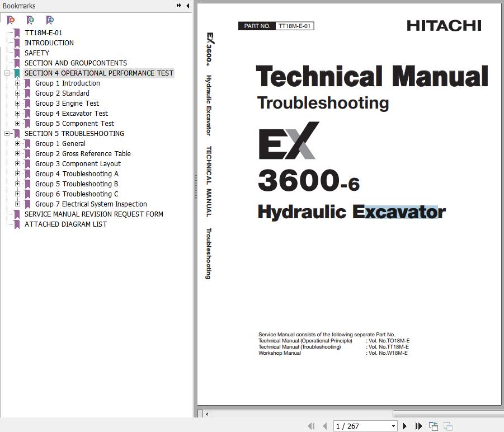Collapse SECTION 4 OPERATIONAL PERFORMANCE TEST

(7, 73)
